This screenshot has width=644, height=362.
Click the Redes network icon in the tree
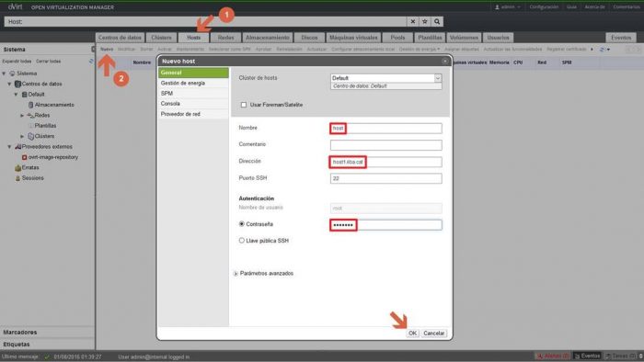pos(30,115)
